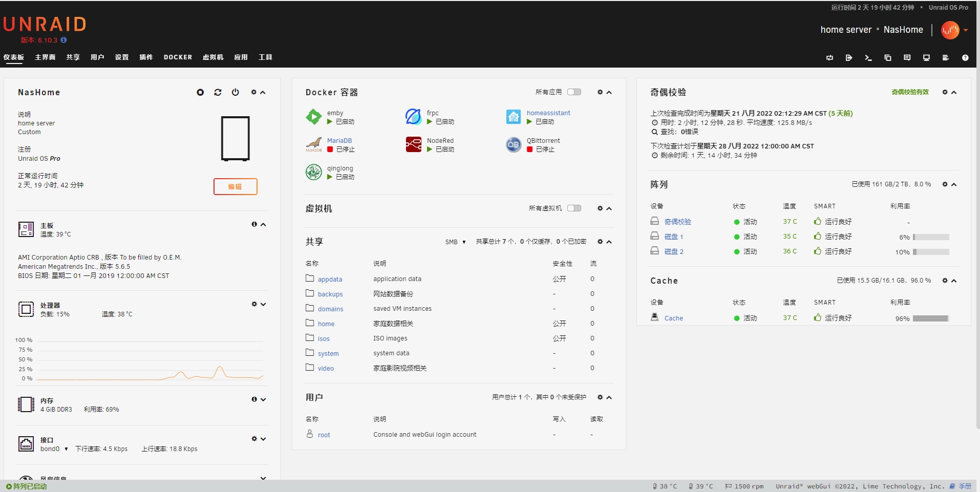Open the appdata share link

(x=330, y=280)
